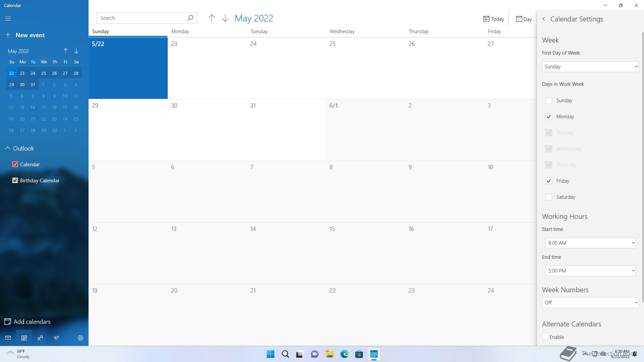644x362 pixels.
Task: Uncheck Monday in work week days
Action: tap(549, 117)
